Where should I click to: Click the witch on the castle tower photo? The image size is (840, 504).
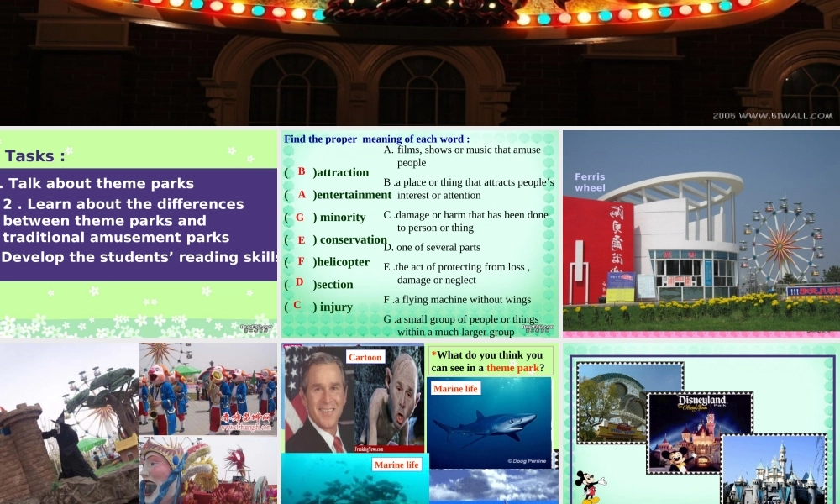tap(69, 423)
